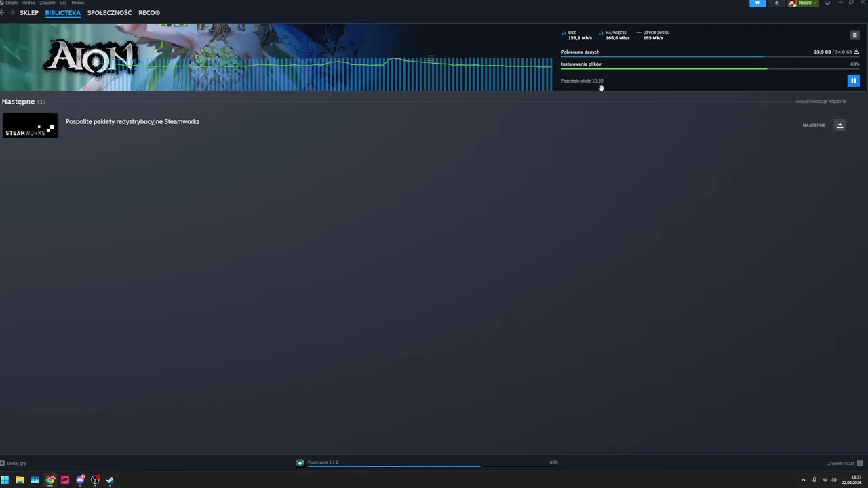
Task: Click the bottom bar AION download icon
Action: click(x=300, y=463)
